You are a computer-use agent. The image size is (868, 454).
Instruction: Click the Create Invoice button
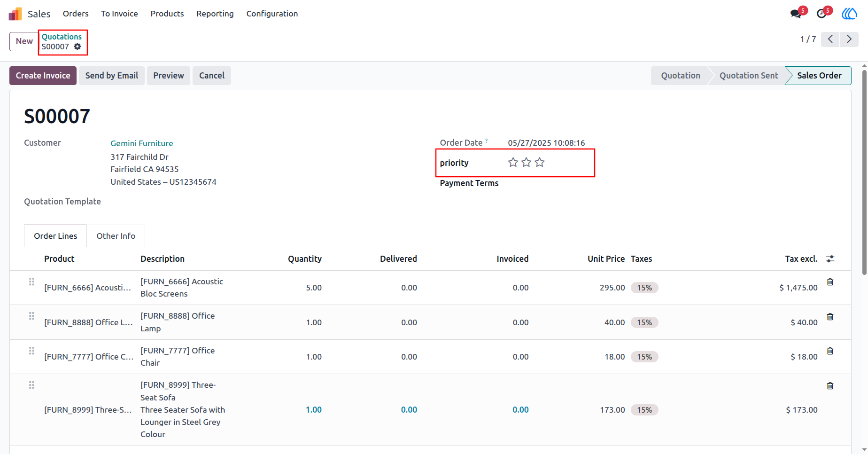[x=43, y=76]
